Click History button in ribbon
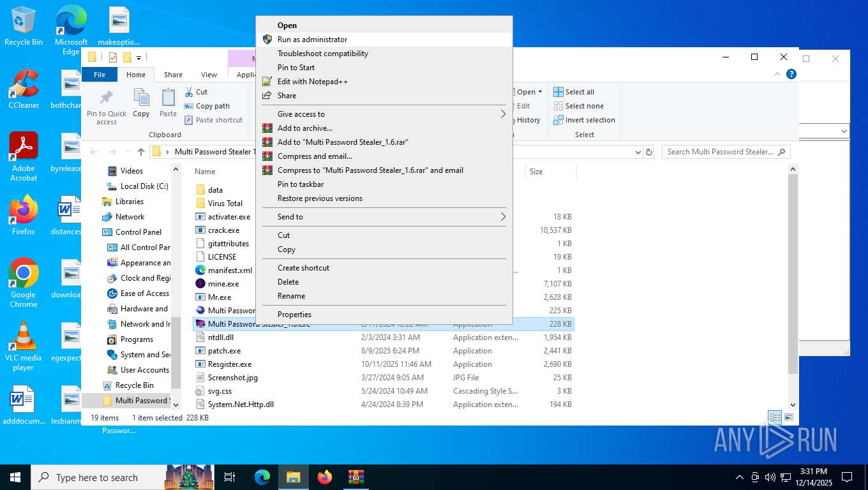 click(x=527, y=120)
